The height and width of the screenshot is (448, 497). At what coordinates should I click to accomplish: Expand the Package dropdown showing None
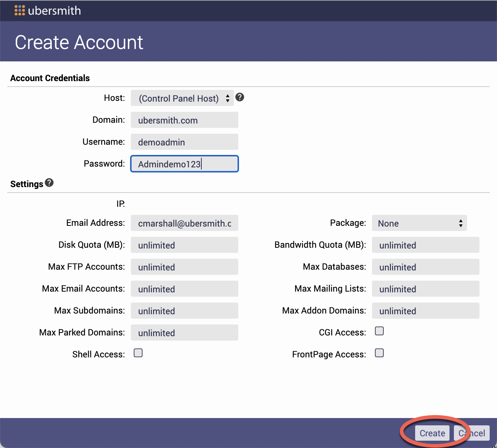420,223
